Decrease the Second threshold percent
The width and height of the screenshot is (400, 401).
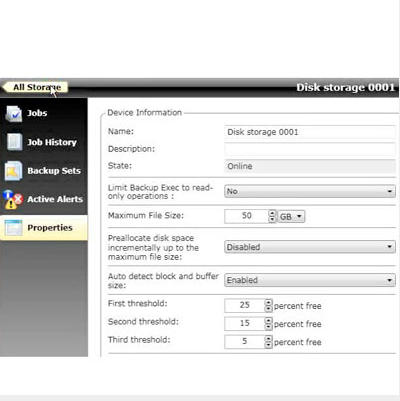pos(268,327)
